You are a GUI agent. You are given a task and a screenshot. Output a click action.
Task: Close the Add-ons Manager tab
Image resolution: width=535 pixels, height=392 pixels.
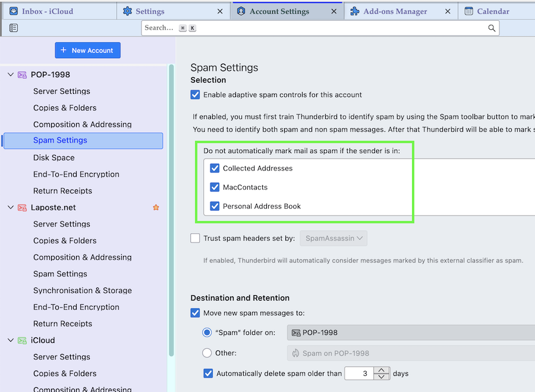448,11
